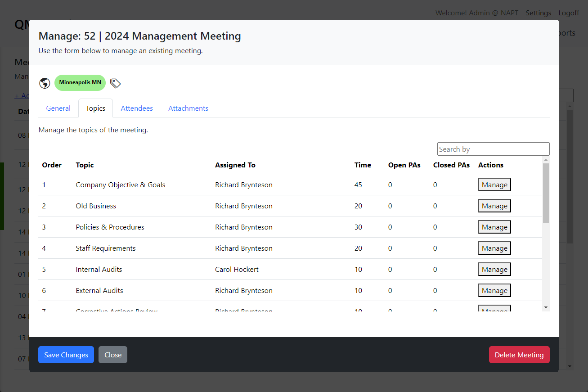Manage the Internal Audits topic
588x392 pixels.
point(494,270)
